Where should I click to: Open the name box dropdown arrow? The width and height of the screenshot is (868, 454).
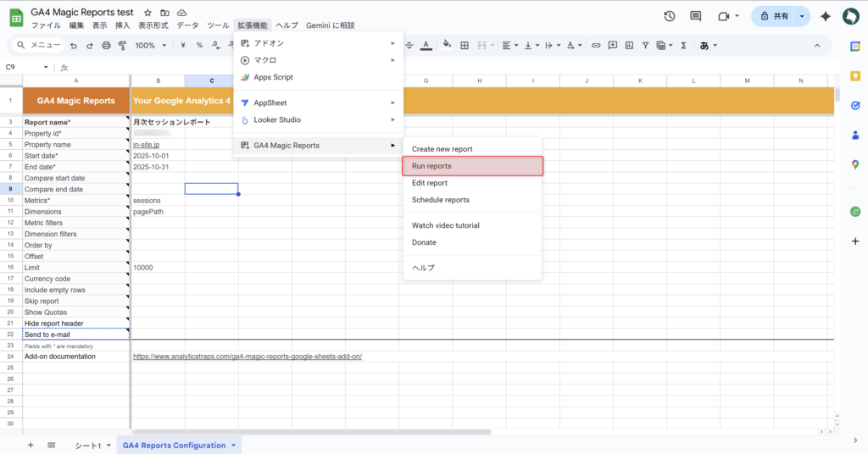[46, 67]
